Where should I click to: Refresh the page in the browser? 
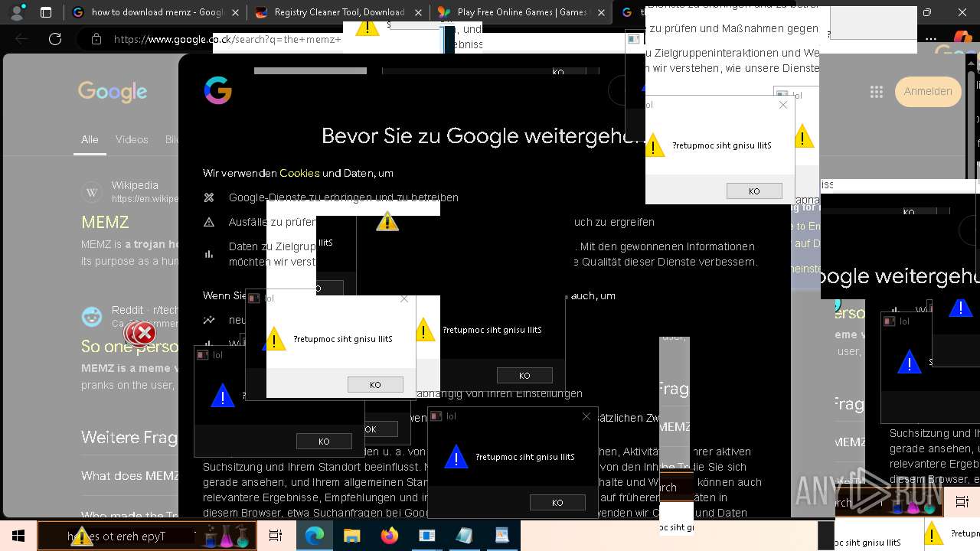(55, 39)
